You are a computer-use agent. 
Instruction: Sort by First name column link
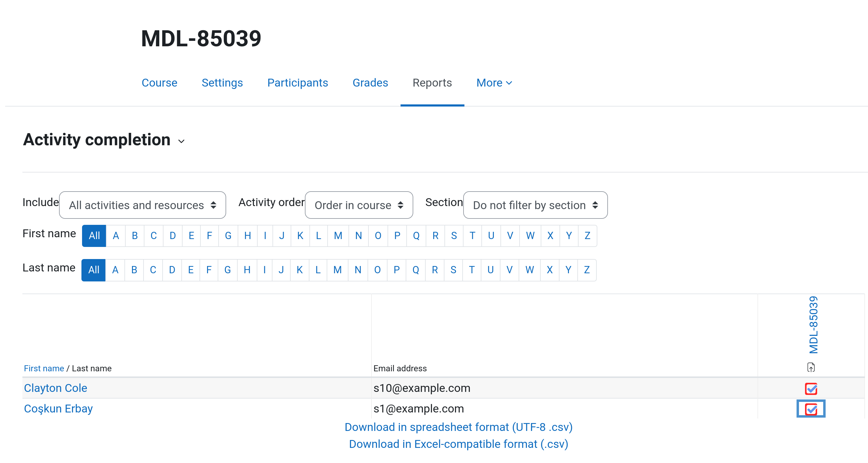tap(44, 368)
